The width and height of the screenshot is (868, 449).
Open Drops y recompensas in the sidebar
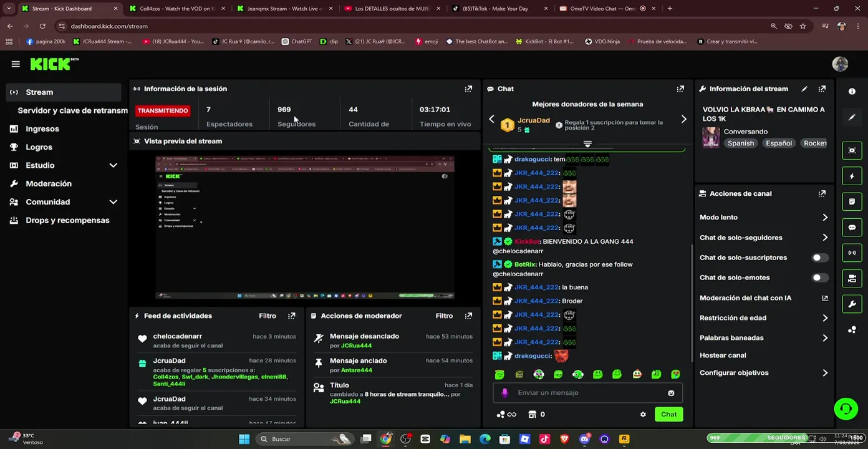coord(67,220)
